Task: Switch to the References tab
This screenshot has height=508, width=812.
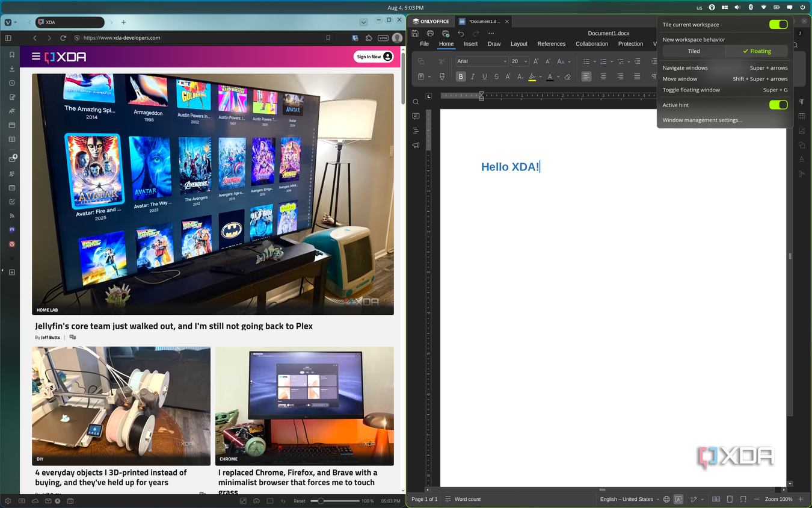Action: tap(552, 44)
